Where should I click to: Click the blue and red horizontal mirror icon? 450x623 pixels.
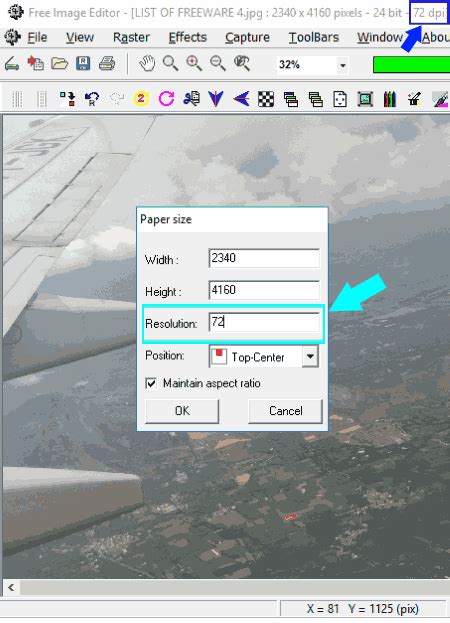point(241,99)
